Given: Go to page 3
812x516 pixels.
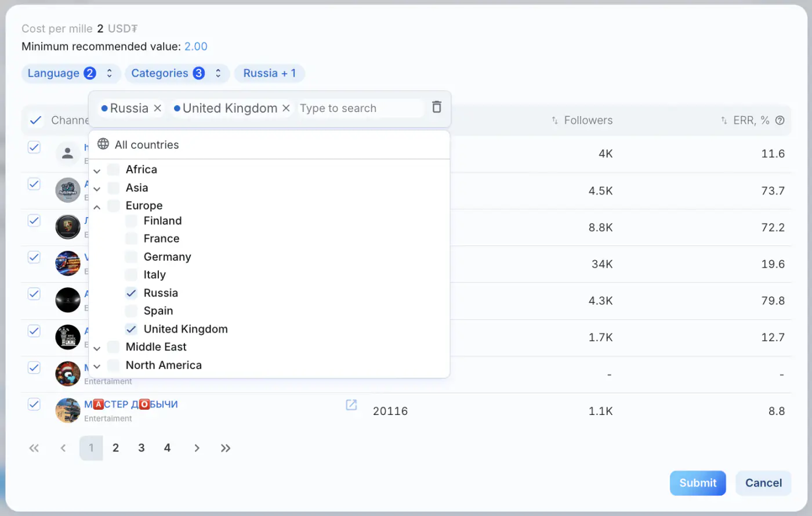Looking at the screenshot, I should [x=142, y=448].
